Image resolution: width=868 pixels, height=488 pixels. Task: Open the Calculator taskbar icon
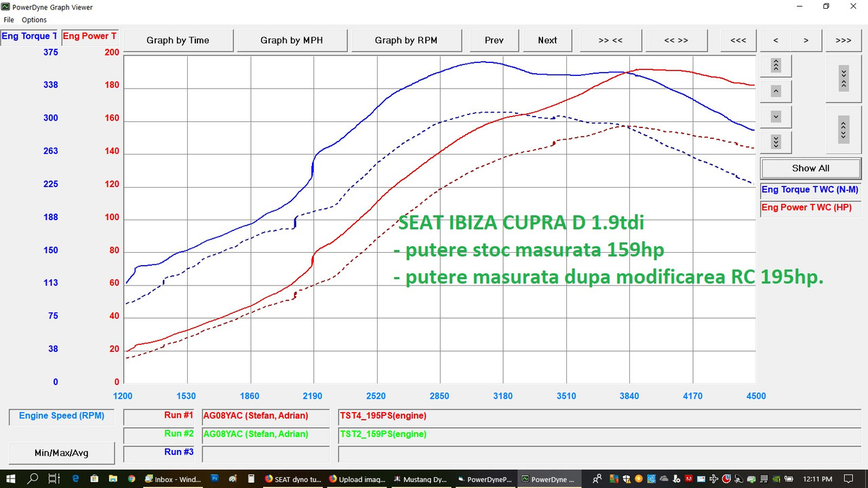coord(251,479)
